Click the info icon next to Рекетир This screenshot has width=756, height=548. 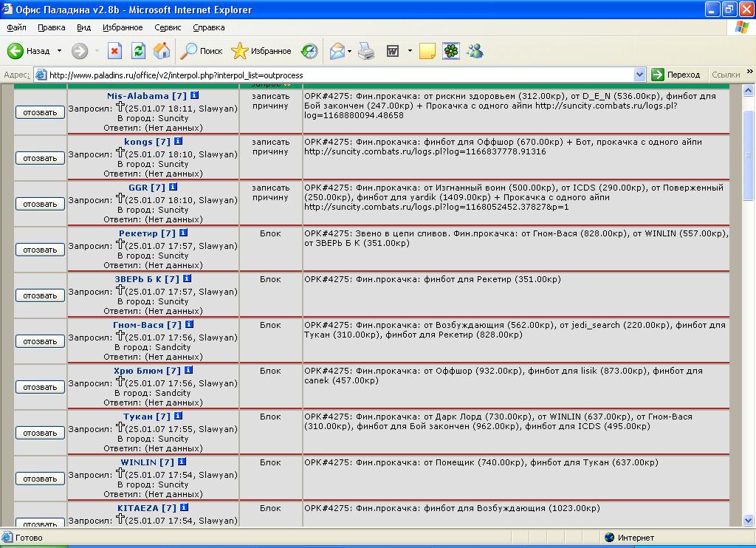(183, 233)
